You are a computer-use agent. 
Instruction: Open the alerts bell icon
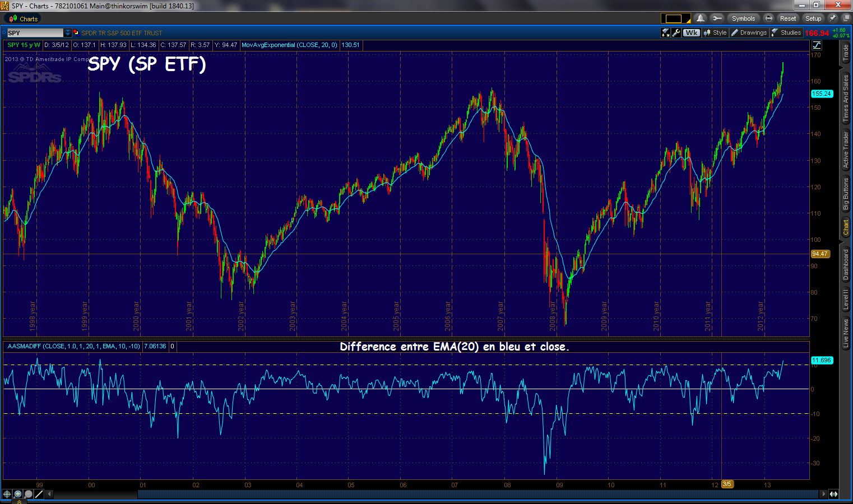click(700, 18)
